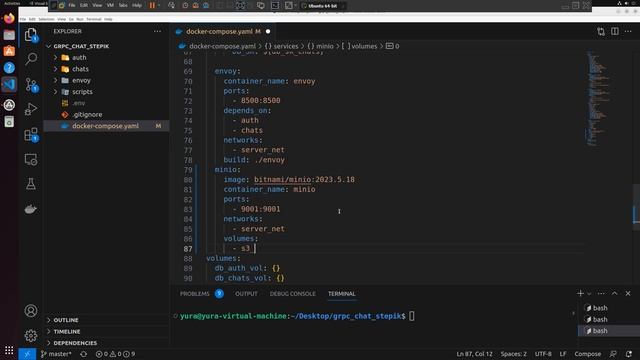Expand the chats folder
The width and height of the screenshot is (640, 360).
pyautogui.click(x=56, y=69)
